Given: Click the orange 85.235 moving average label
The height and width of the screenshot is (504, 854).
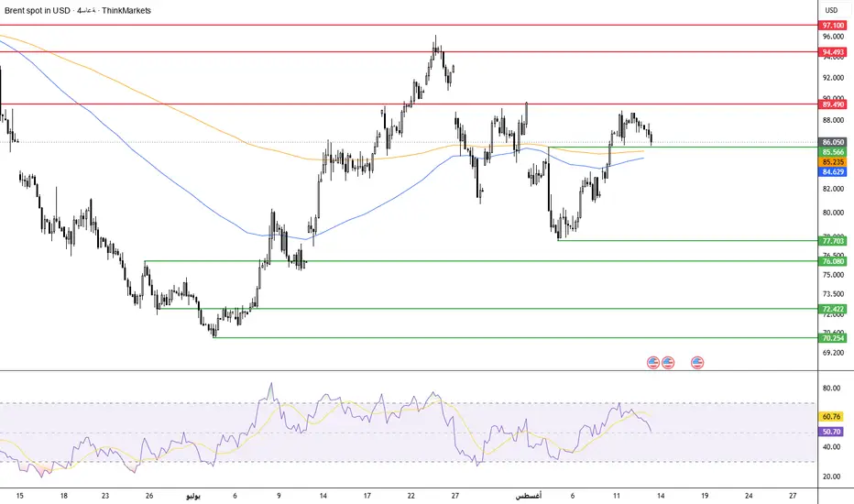Looking at the screenshot, I should coord(833,162).
